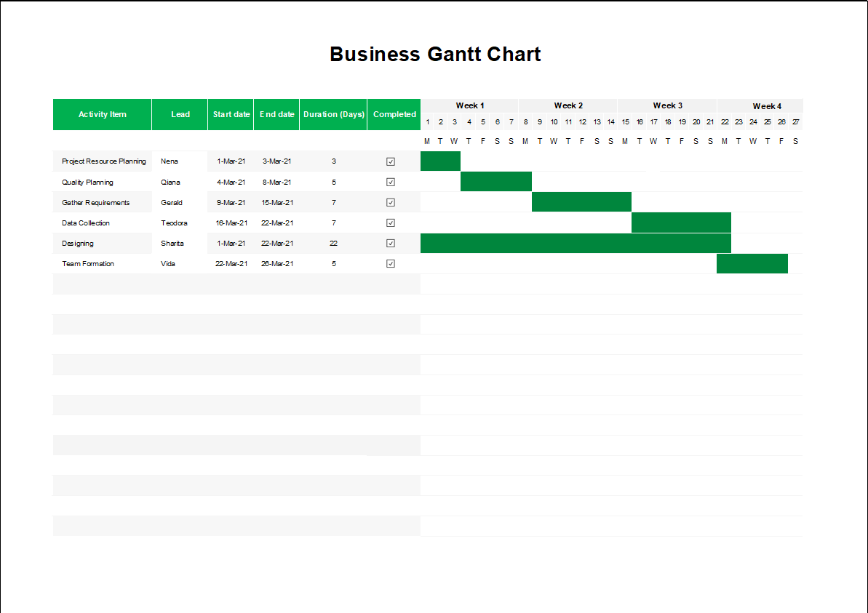The width and height of the screenshot is (868, 613).
Task: Select the lead name cell Teodora
Action: (x=174, y=223)
